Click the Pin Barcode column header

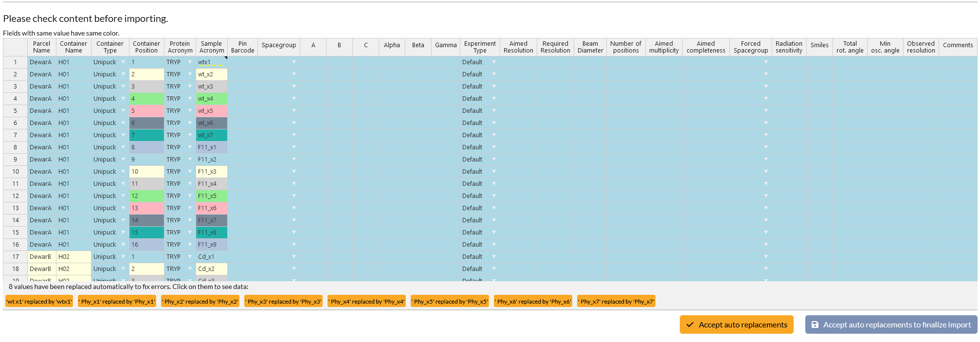242,47
